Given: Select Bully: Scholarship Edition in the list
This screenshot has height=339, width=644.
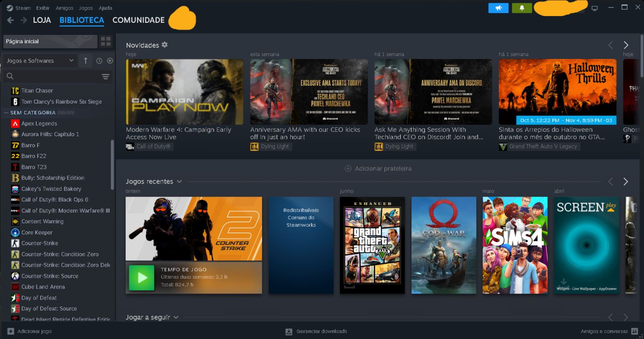Looking at the screenshot, I should (53, 178).
